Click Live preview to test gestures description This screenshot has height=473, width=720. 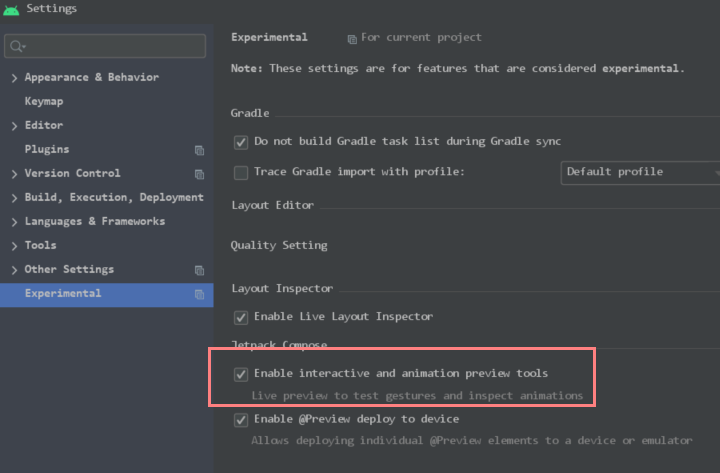coord(417,396)
